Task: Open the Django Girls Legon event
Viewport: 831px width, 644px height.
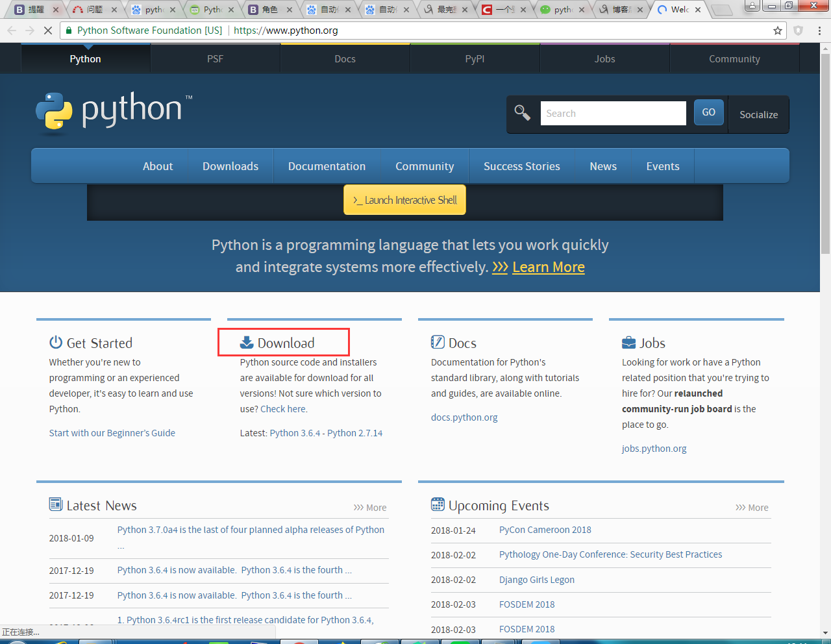Action: coord(537,580)
